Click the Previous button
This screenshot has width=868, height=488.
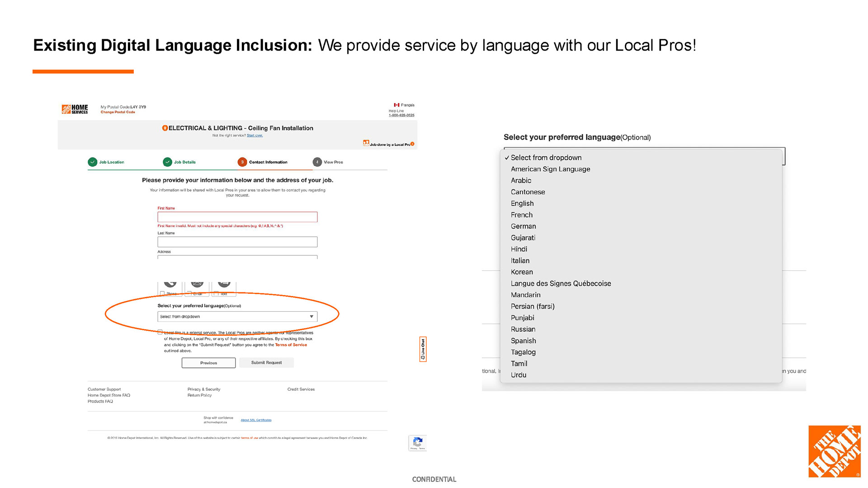[x=208, y=363]
